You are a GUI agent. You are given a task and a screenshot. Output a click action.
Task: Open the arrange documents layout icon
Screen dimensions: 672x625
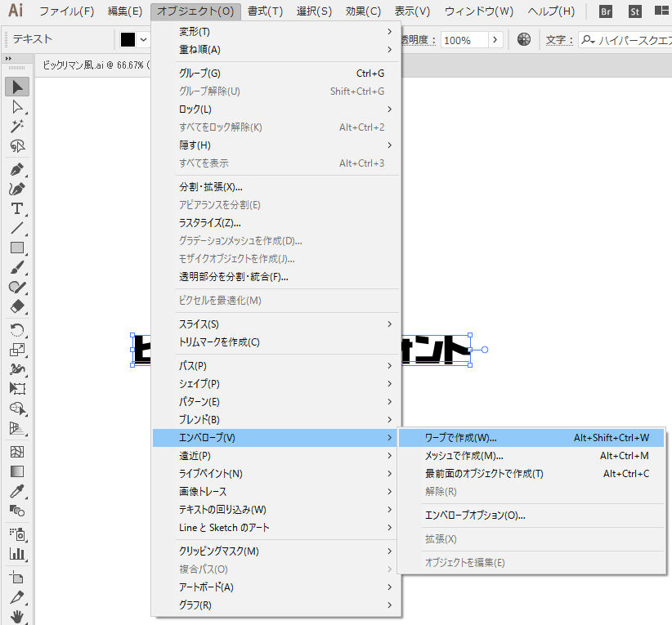(661, 11)
